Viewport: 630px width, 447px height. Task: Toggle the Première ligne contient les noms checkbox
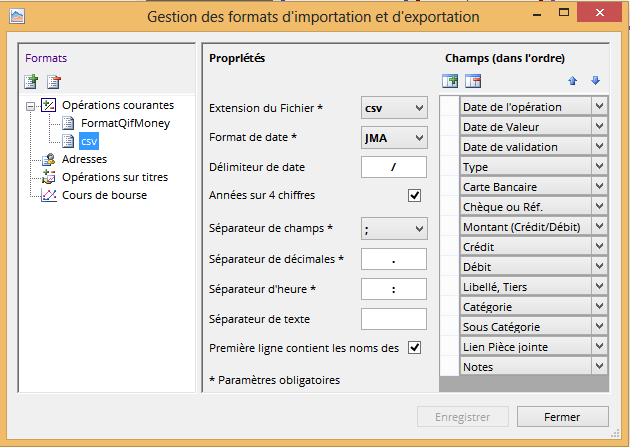tap(415, 347)
